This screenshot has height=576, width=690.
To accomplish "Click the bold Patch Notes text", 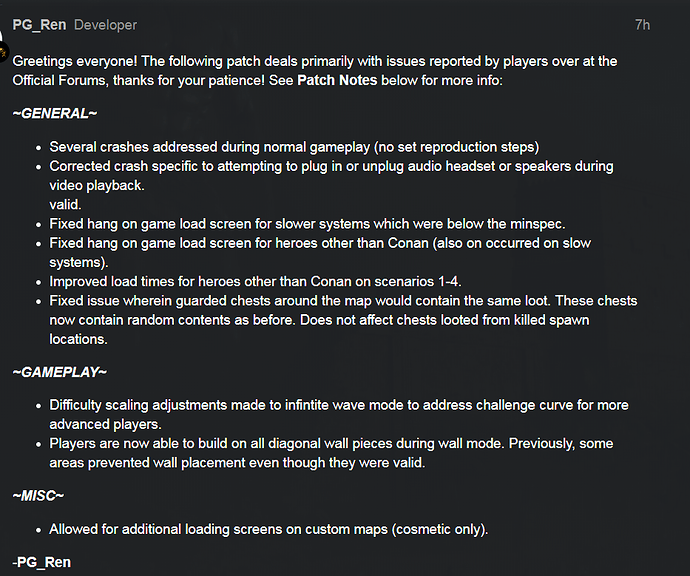I will 337,80.
